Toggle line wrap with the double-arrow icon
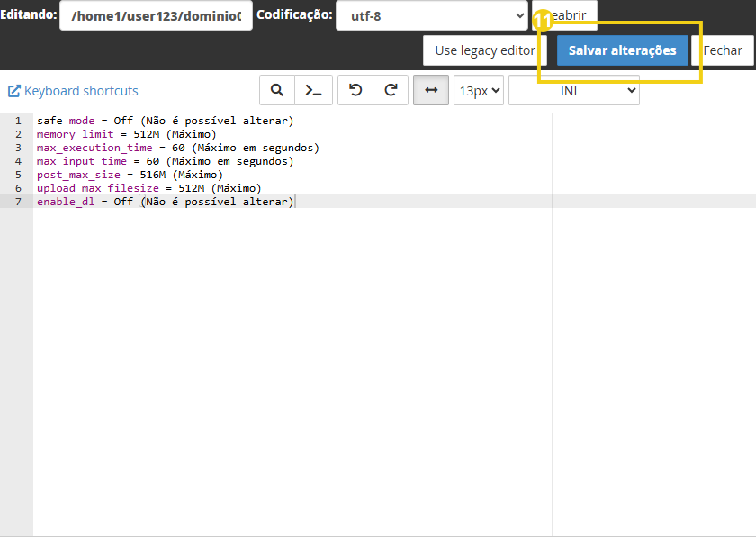The width and height of the screenshot is (756, 550). pyautogui.click(x=431, y=90)
